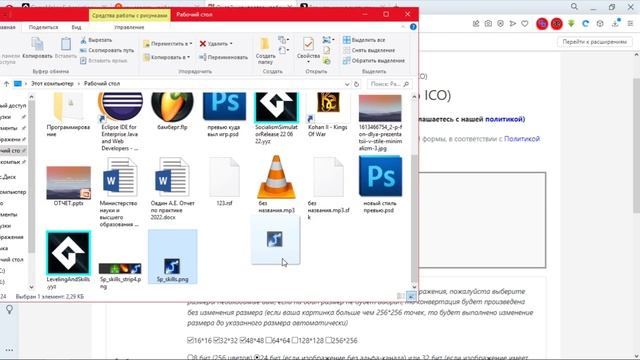Select the новый стиль превью.psd file
The width and height of the screenshot is (640, 360).
point(380,184)
